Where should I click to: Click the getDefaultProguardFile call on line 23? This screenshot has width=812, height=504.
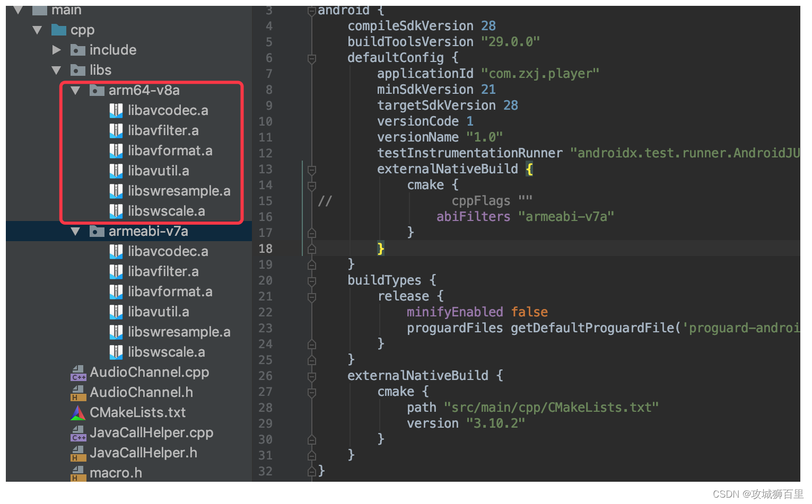pyautogui.click(x=592, y=328)
